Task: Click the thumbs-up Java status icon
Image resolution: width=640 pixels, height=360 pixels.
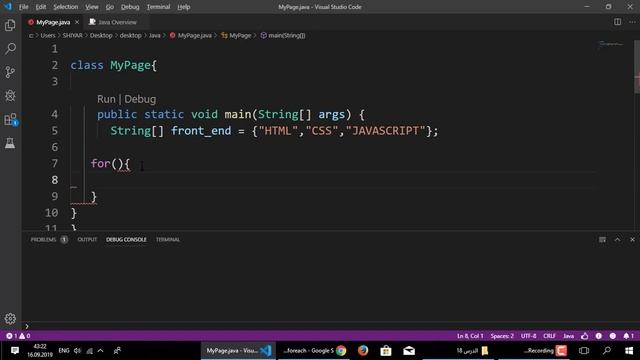Action: click(585, 336)
